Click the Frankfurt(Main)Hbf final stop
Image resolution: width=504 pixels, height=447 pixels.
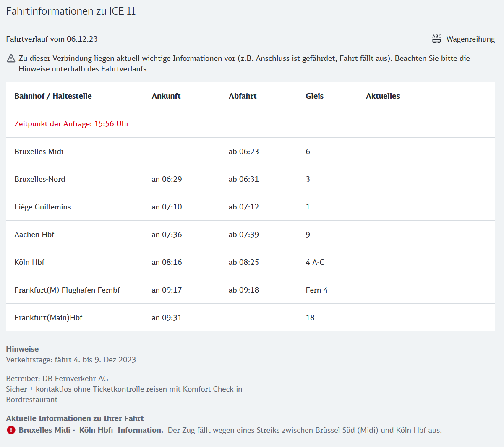[x=48, y=318]
